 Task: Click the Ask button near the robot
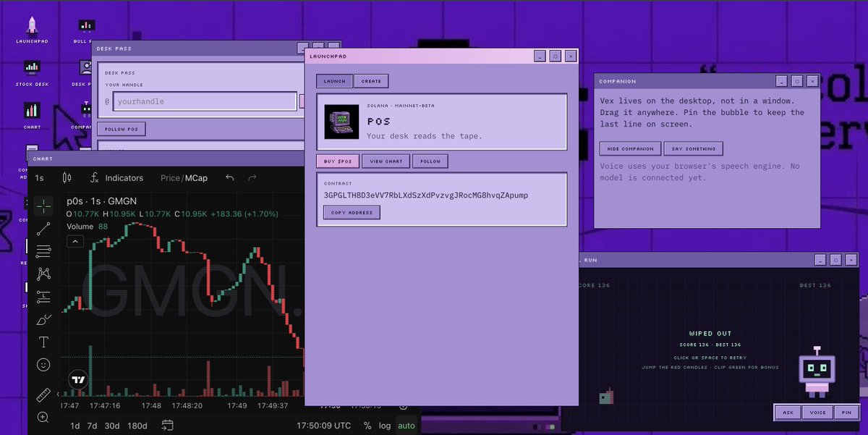[788, 413]
